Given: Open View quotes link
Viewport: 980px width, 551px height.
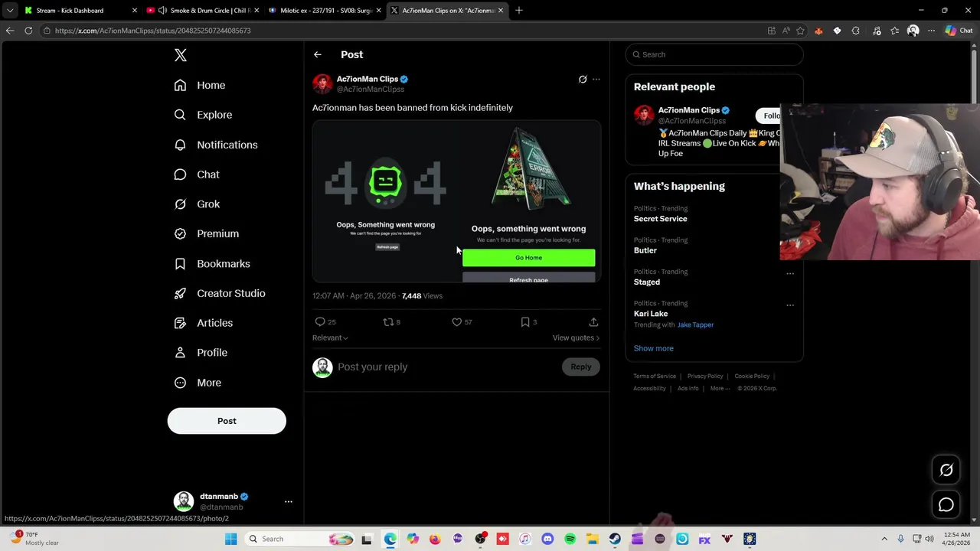Looking at the screenshot, I should pyautogui.click(x=576, y=337).
